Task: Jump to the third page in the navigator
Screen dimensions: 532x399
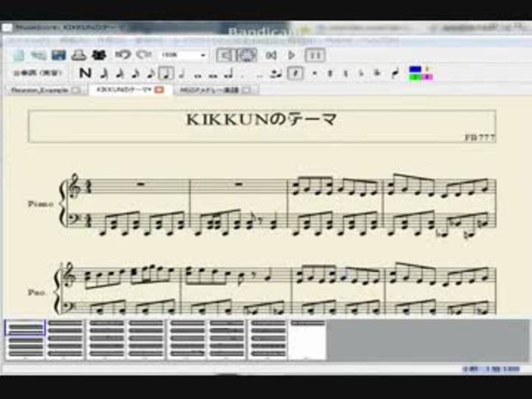Action: pyautogui.click(x=106, y=339)
